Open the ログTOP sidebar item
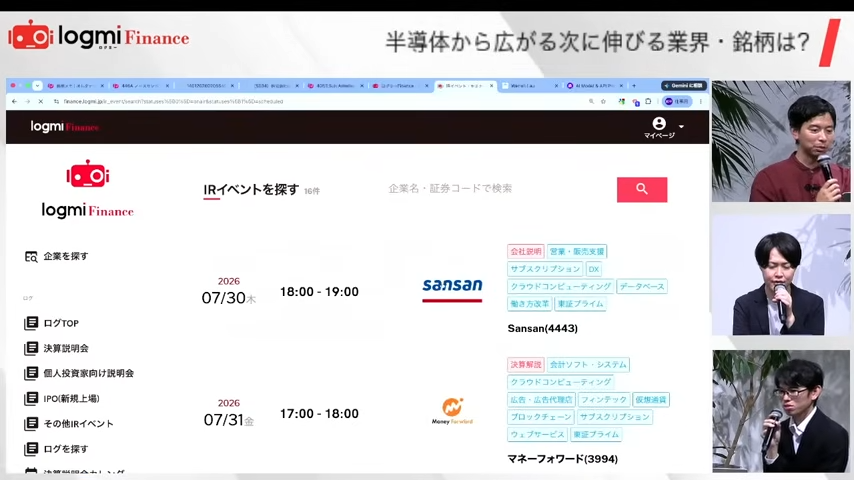 point(61,323)
